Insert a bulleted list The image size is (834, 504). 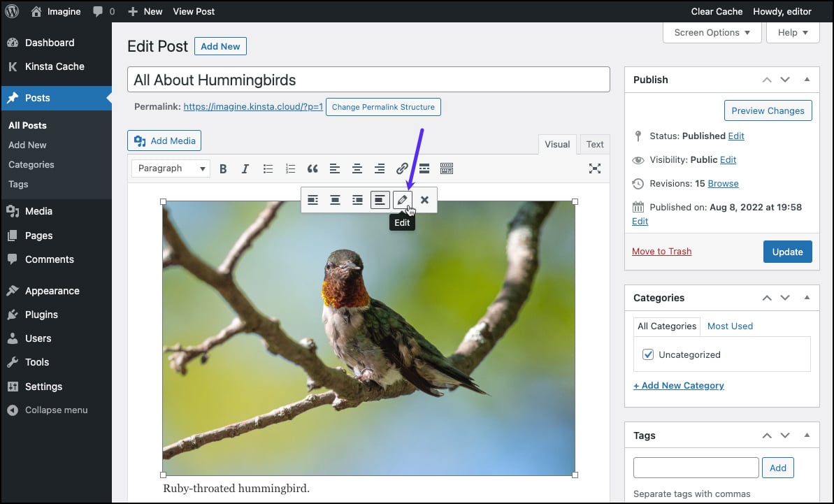(x=268, y=168)
